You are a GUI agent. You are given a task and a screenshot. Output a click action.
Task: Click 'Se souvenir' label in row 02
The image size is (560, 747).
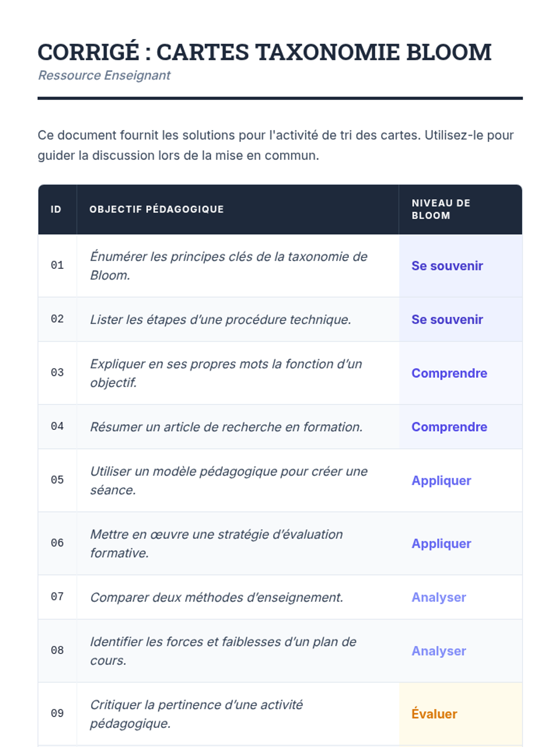[x=447, y=319]
